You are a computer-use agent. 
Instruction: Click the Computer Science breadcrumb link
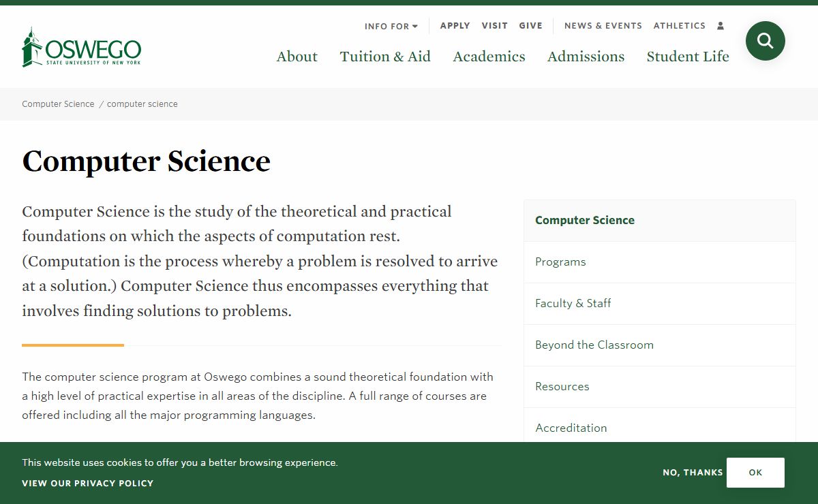coord(58,104)
